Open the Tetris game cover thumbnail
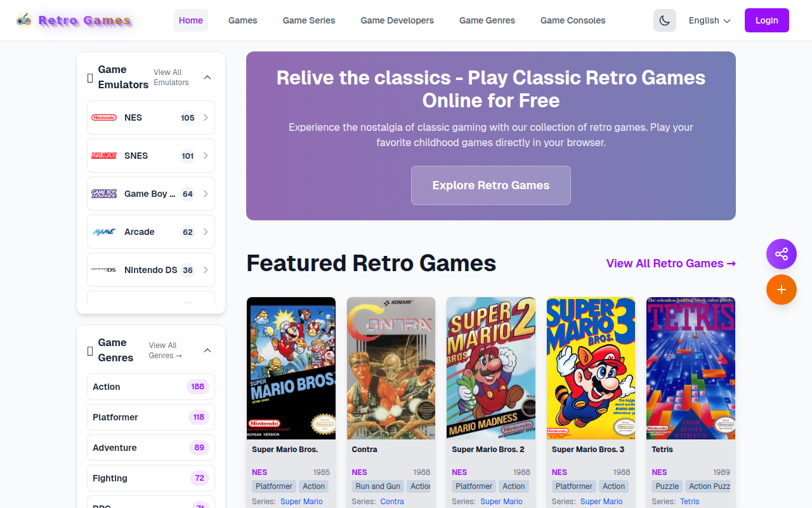This screenshot has width=812, height=508. pyautogui.click(x=691, y=368)
